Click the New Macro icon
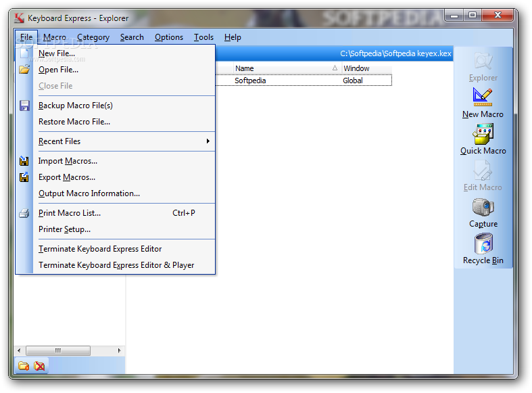532x393 pixels. click(x=483, y=103)
